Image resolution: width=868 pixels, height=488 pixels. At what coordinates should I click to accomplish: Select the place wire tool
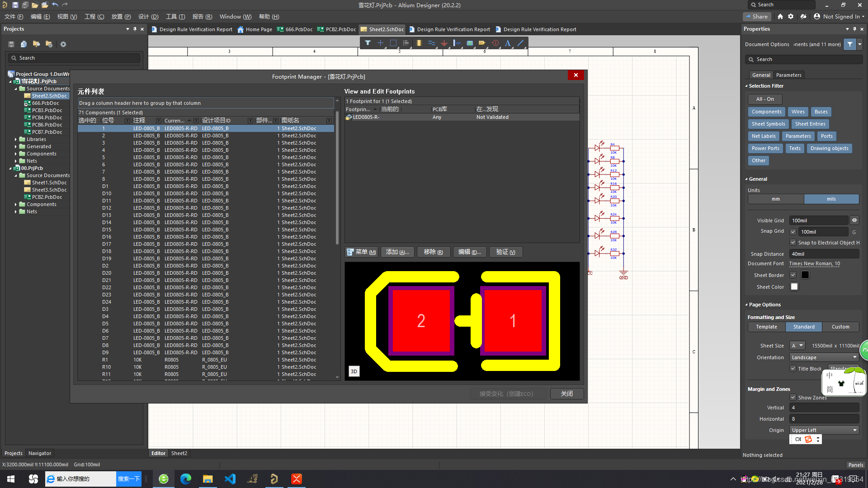click(x=432, y=43)
